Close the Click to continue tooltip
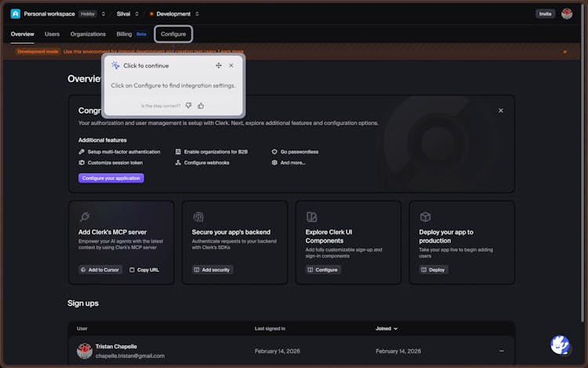Image resolution: width=588 pixels, height=368 pixels. (x=231, y=66)
